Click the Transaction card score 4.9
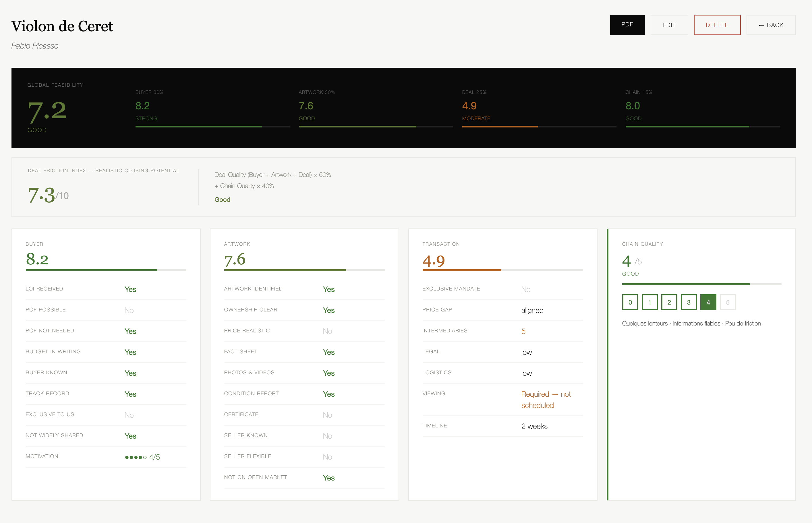The height and width of the screenshot is (523, 812). [433, 261]
